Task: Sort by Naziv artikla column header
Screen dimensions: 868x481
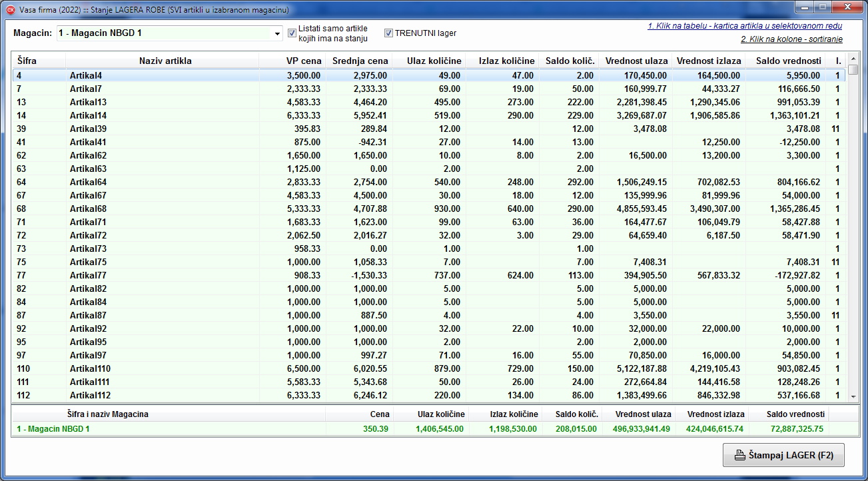Action: pos(162,61)
